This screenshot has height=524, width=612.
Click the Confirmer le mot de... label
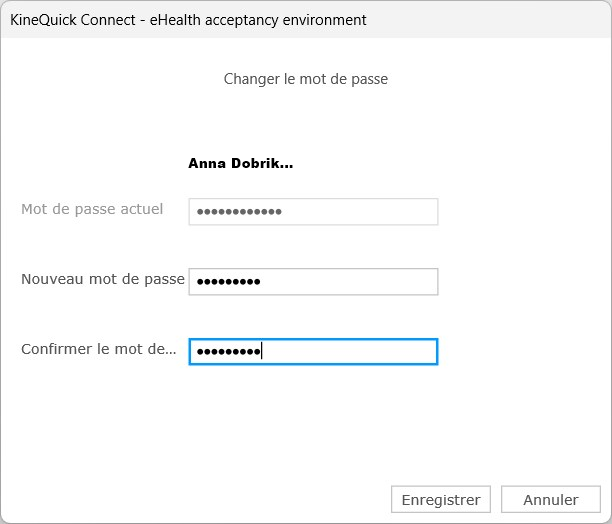coord(98,349)
